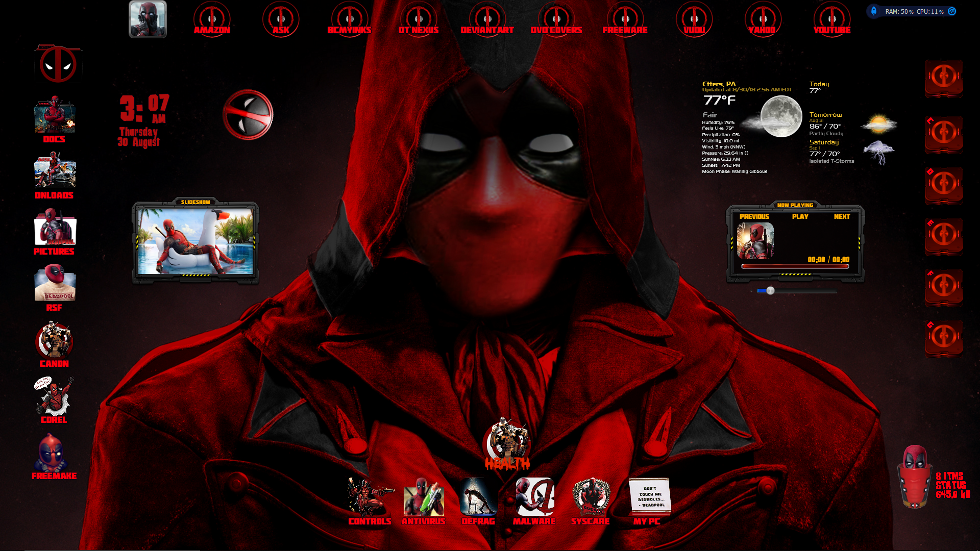Image resolution: width=980 pixels, height=551 pixels.
Task: Open the DNLOADS folder
Action: [55, 176]
